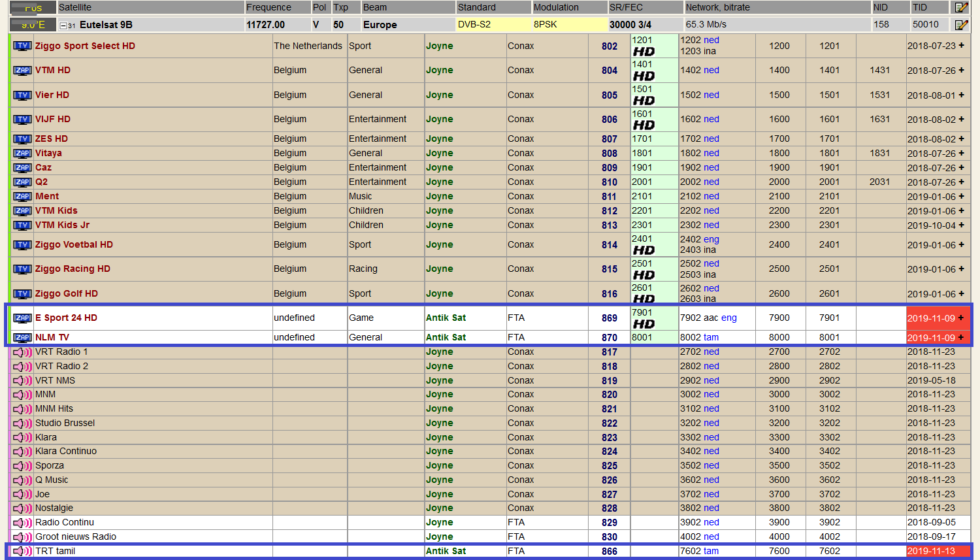Click the TV icon beside Ziggo Sport Select HD
Image resolution: width=980 pixels, height=560 pixels.
click(x=23, y=46)
